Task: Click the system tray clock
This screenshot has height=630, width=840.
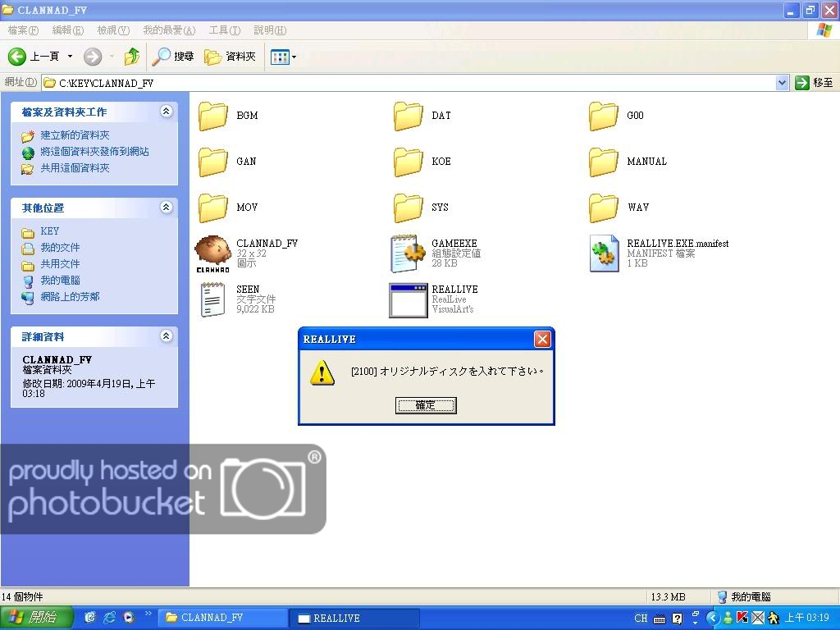Action: [x=807, y=618]
